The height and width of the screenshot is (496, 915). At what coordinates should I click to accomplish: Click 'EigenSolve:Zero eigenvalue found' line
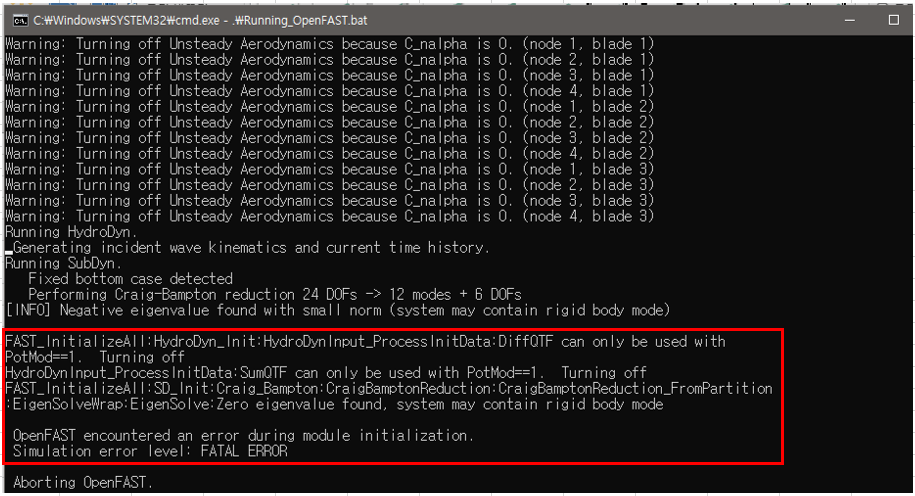(334, 404)
